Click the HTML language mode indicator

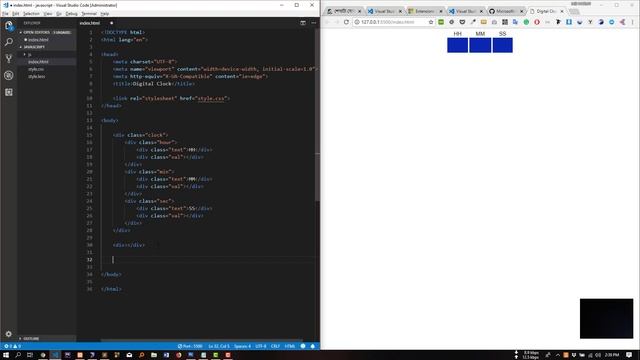tap(290, 346)
